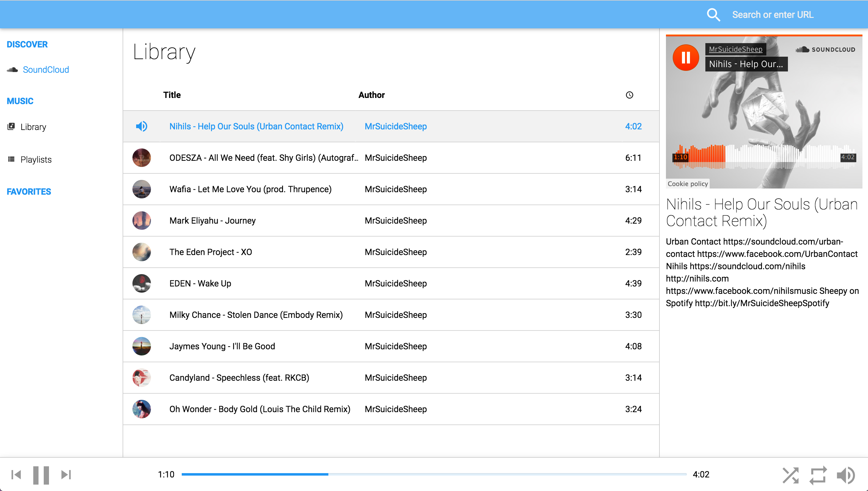
Task: Play Jaymes Young - I'll Be Good
Action: [222, 346]
